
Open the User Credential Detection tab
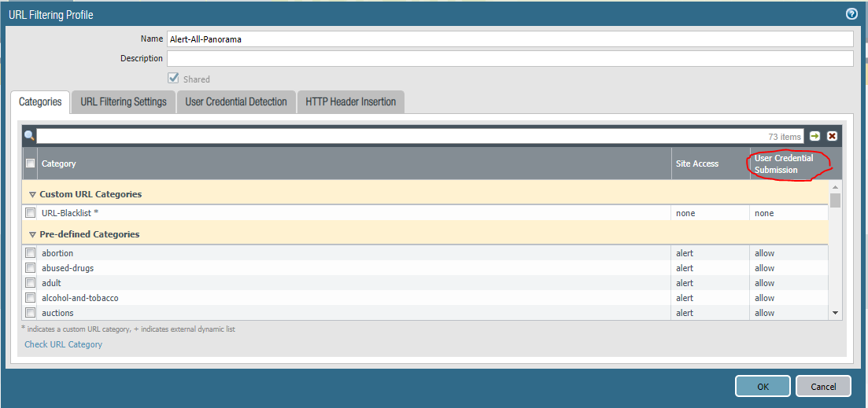pos(236,102)
